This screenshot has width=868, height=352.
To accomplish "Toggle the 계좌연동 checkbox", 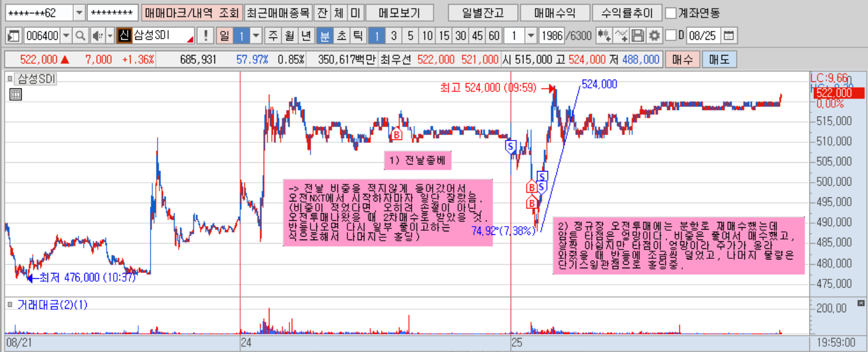I will 671,13.
